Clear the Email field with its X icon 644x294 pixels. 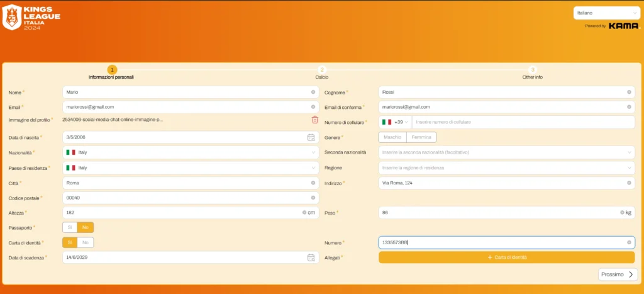pos(313,107)
